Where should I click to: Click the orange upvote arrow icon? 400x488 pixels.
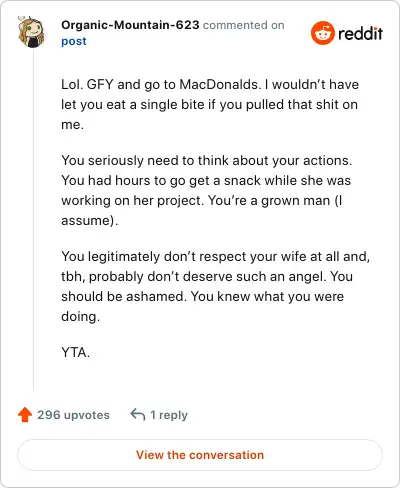[x=25, y=415]
